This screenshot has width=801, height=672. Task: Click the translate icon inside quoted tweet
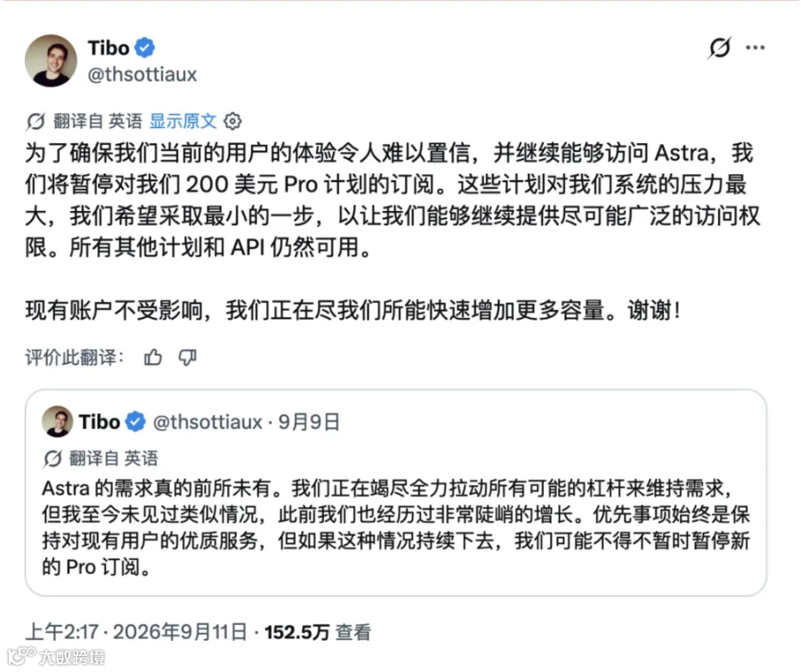coord(53,458)
